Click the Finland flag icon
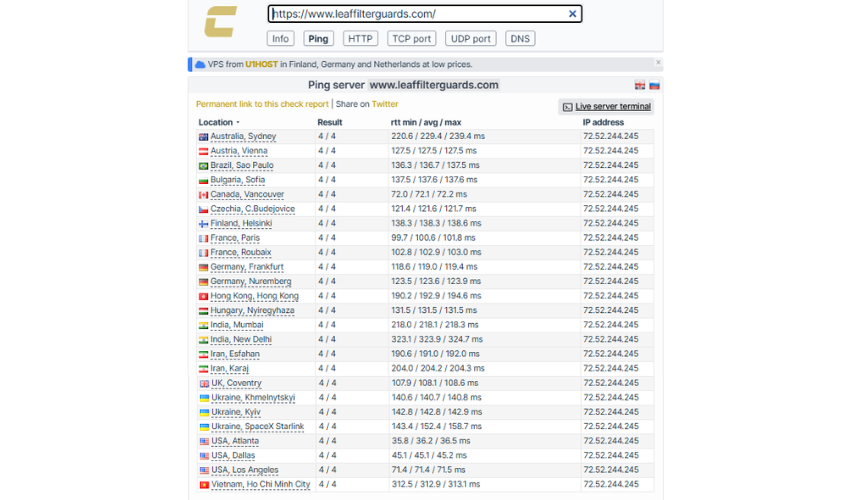The width and height of the screenshot is (848, 500). (203, 224)
